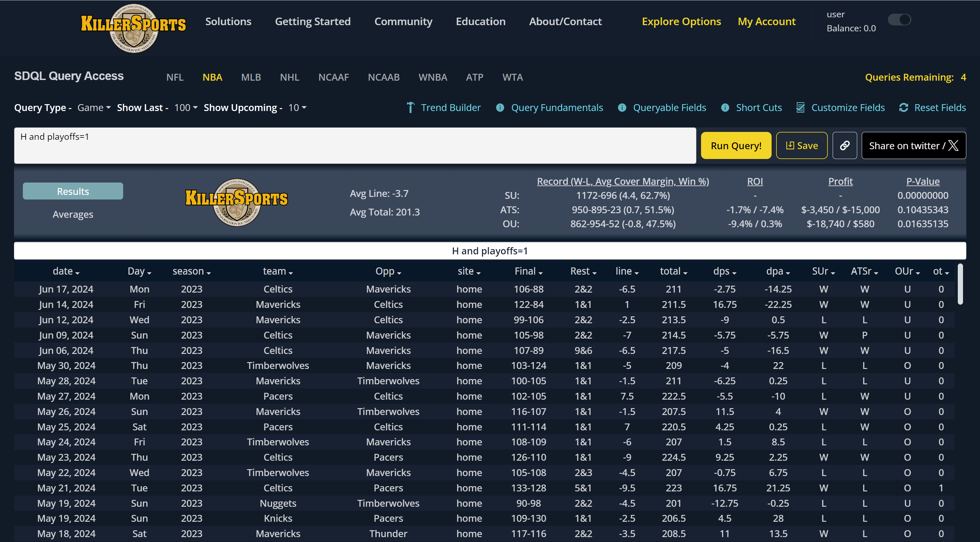Switch to the NCAAB league tab
980x542 pixels.
(x=384, y=77)
